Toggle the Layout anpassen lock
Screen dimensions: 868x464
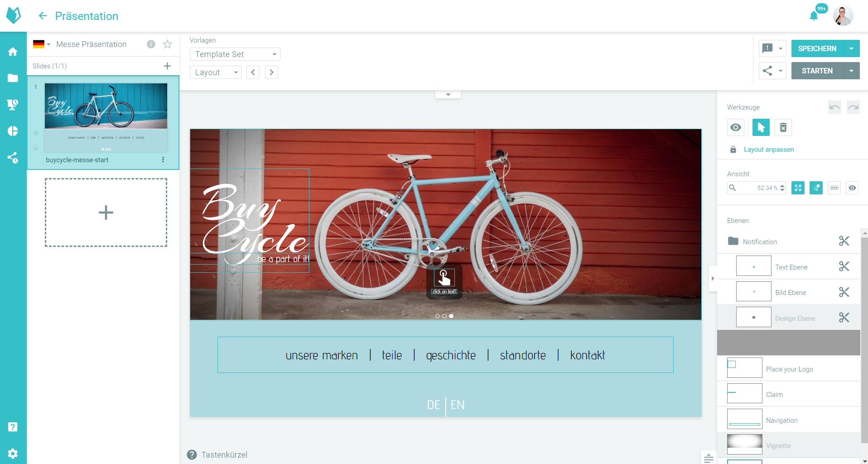pyautogui.click(x=733, y=150)
